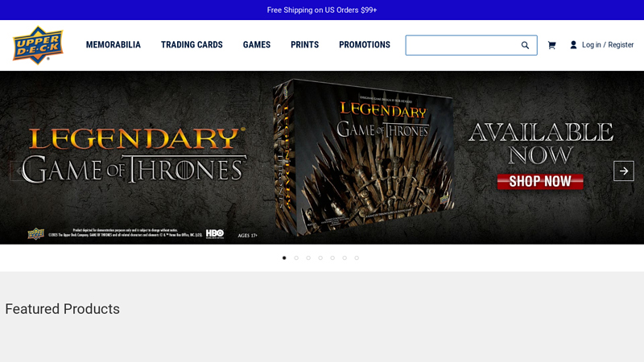Click the user account icon
The height and width of the screenshot is (362, 644).
click(x=573, y=45)
